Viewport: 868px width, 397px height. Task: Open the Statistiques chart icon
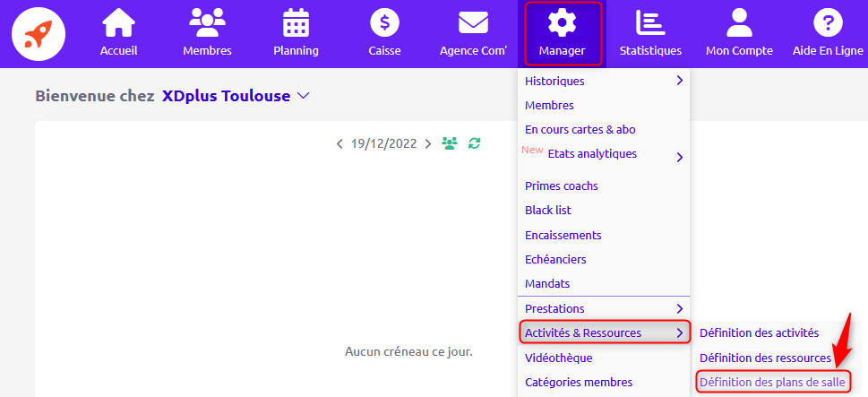[x=650, y=23]
